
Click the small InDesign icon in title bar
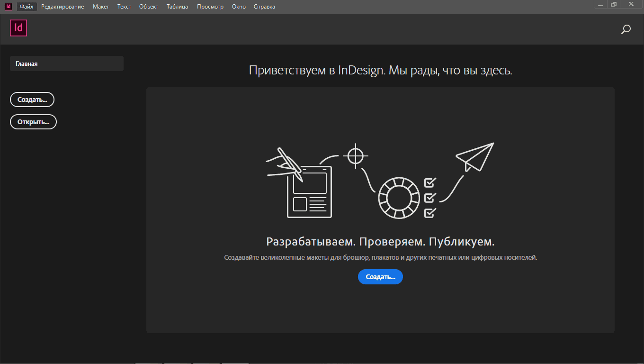8,6
